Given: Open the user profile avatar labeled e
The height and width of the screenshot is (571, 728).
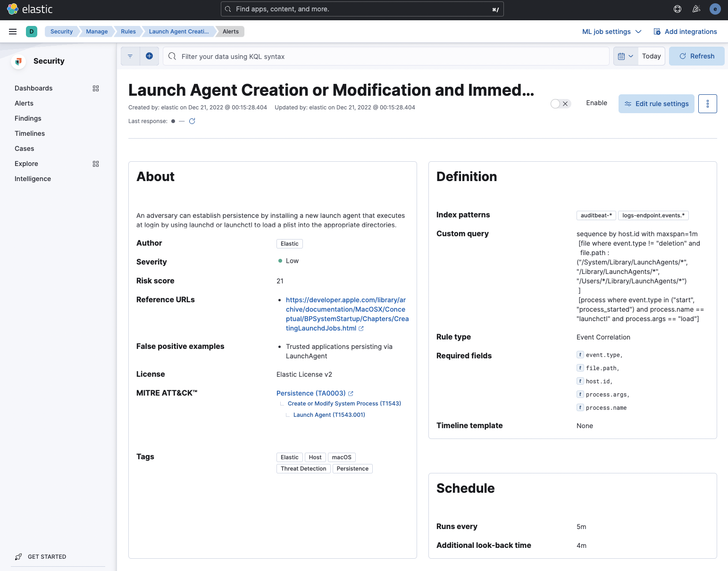Looking at the screenshot, I should (715, 9).
